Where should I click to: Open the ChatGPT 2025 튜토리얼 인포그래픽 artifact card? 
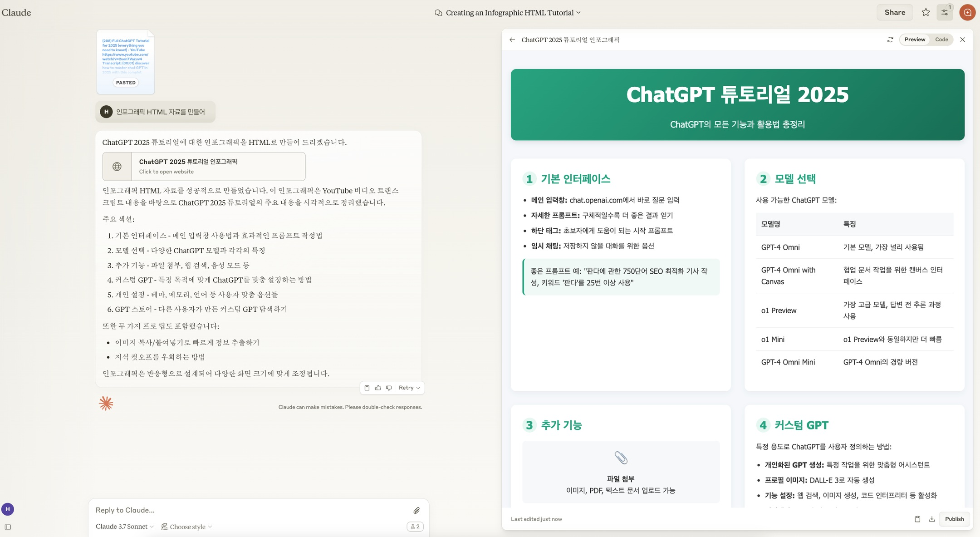point(204,167)
